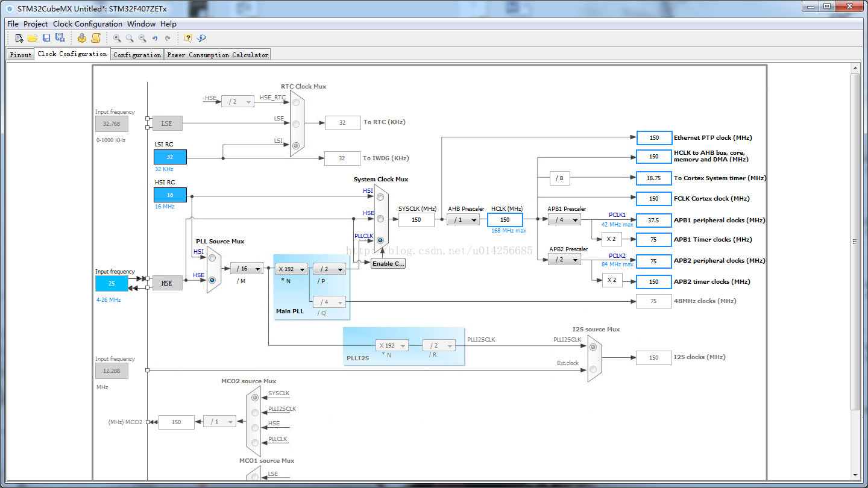Screen dimensions: 868x488
Task: Open the AHB Prescaler /1 dropdown
Action: point(464,220)
